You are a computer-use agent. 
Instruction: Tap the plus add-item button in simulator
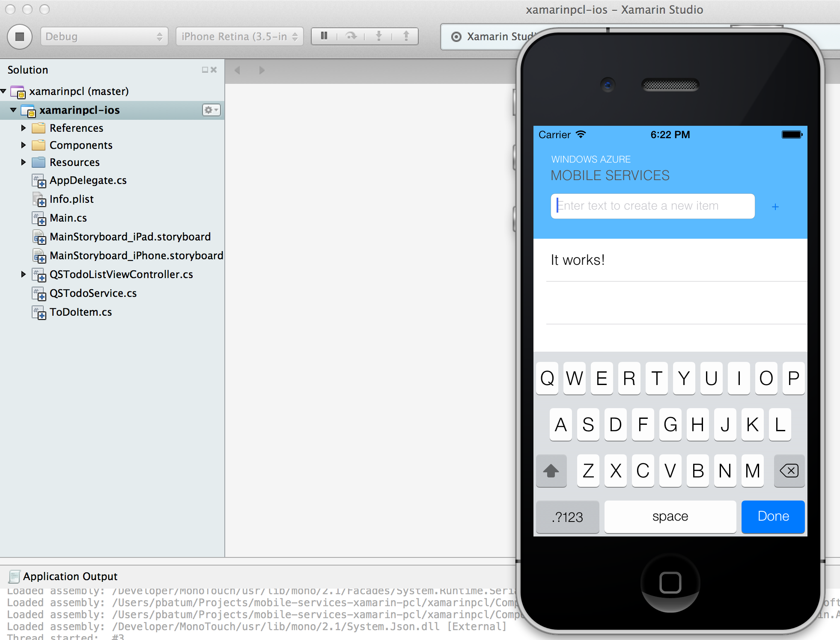[x=775, y=207]
